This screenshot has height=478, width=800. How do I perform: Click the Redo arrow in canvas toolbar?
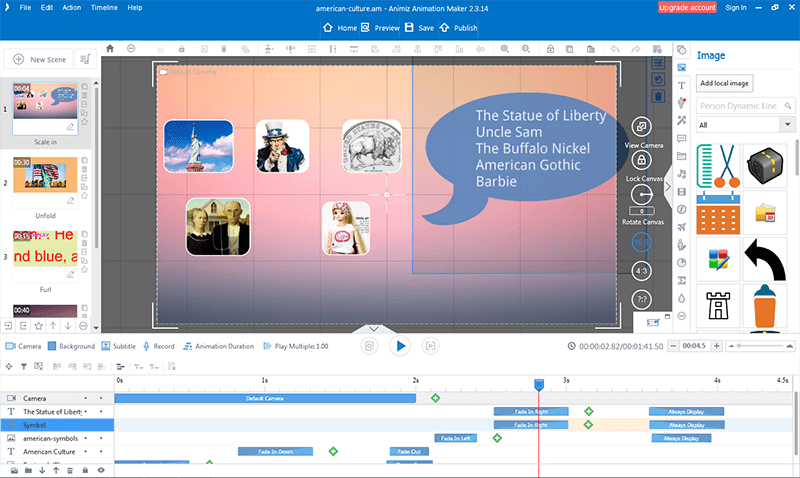tap(636, 49)
